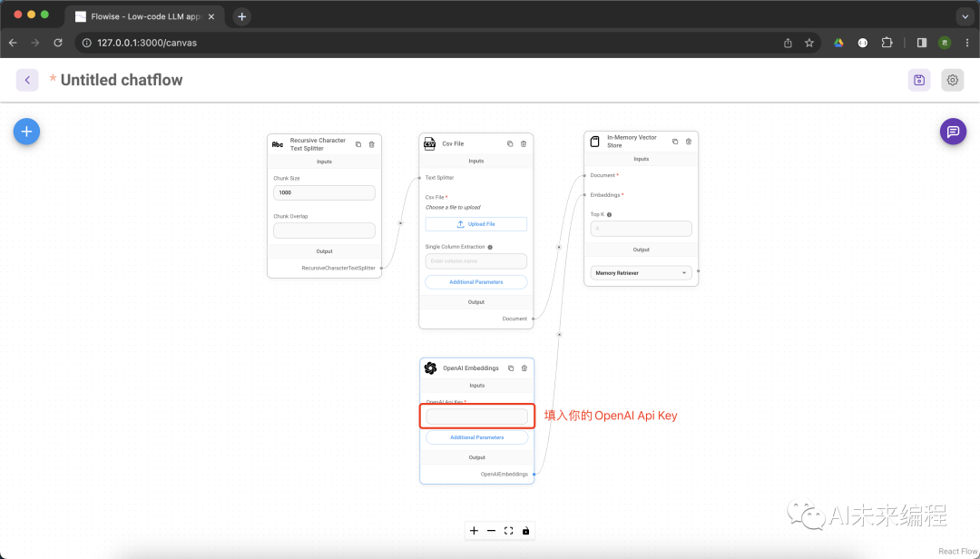
Task: Reload the browser page
Action: 58,43
